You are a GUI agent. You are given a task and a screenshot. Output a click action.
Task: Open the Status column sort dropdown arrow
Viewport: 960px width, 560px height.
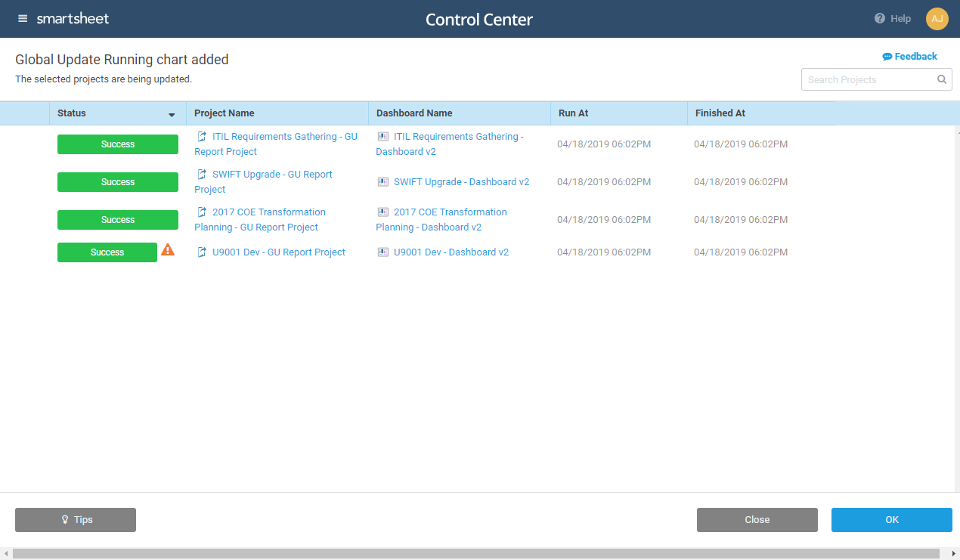(172, 115)
